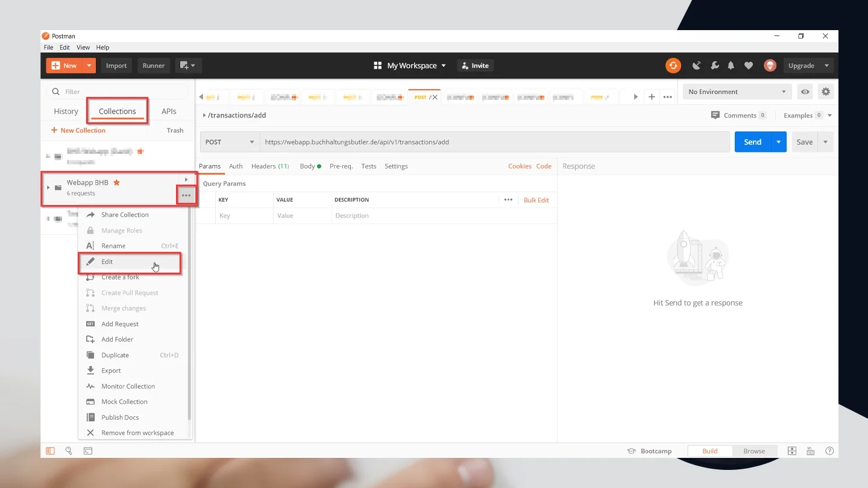Open the Postman console icon
This screenshot has height=488, width=868.
click(x=88, y=451)
